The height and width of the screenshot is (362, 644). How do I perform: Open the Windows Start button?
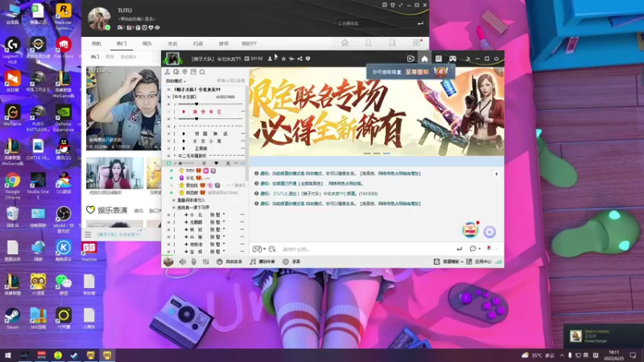(x=7, y=356)
